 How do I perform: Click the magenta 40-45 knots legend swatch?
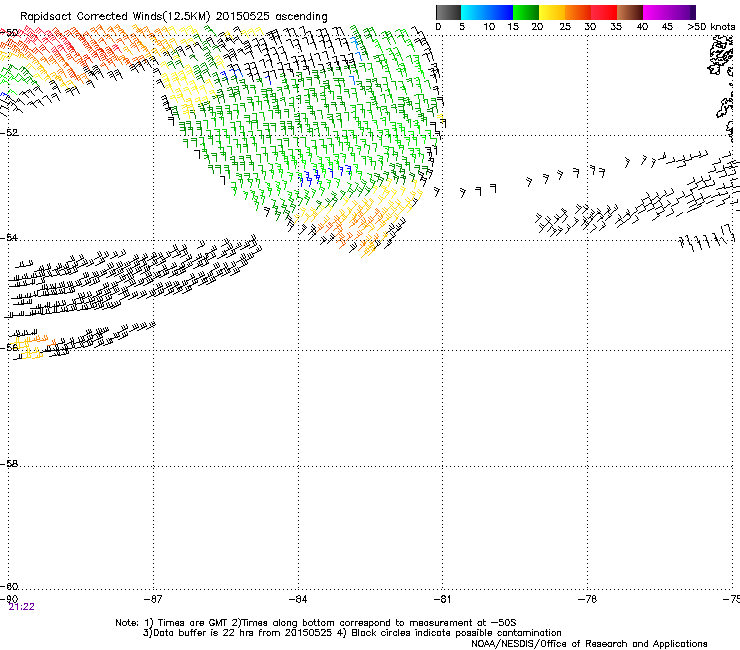pyautogui.click(x=656, y=12)
